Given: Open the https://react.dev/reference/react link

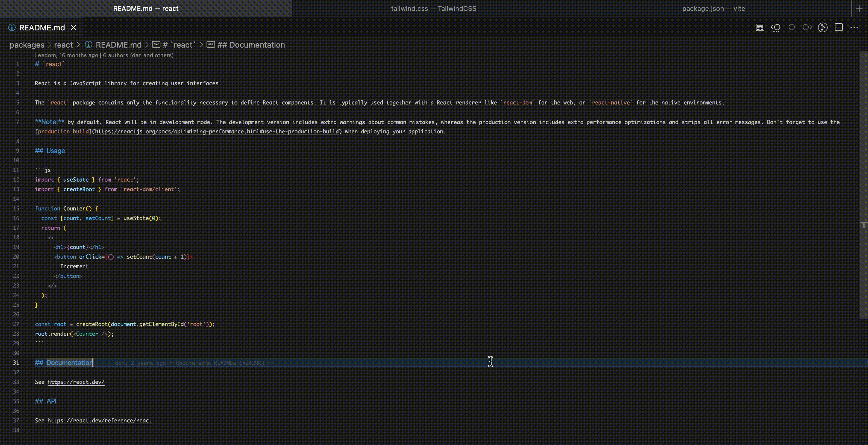Looking at the screenshot, I should point(99,420).
